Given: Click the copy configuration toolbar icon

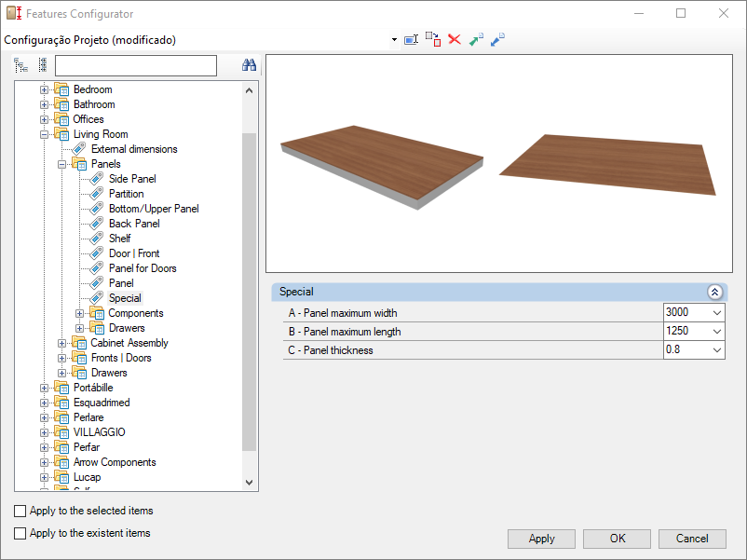Looking at the screenshot, I should [433, 39].
